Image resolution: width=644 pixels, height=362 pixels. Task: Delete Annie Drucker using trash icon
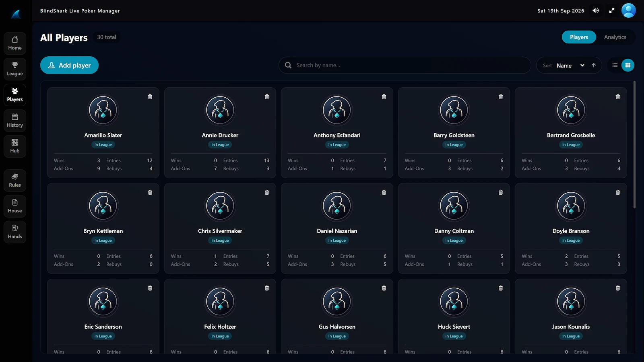tap(267, 97)
